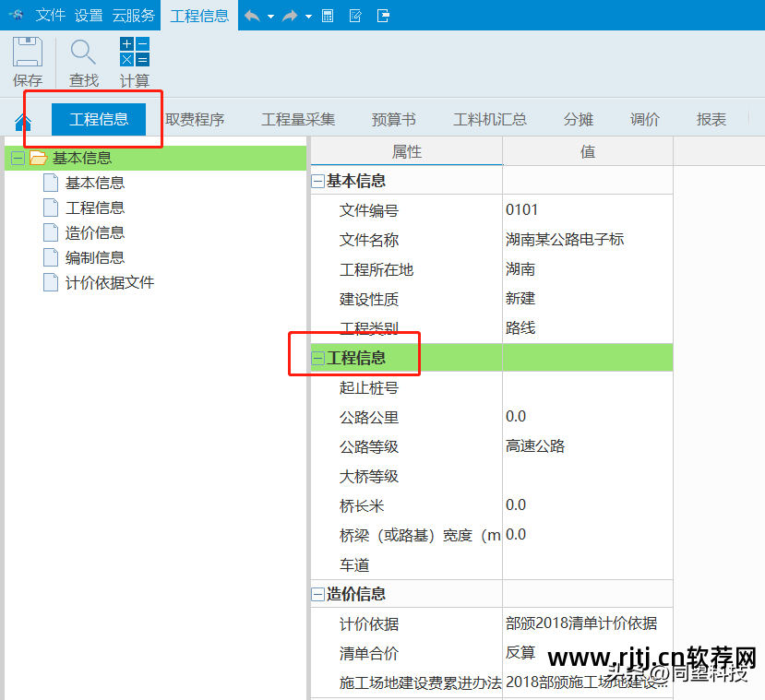The height and width of the screenshot is (700, 765).
Task: Open the undo history dropdown arrow
Action: (270, 17)
